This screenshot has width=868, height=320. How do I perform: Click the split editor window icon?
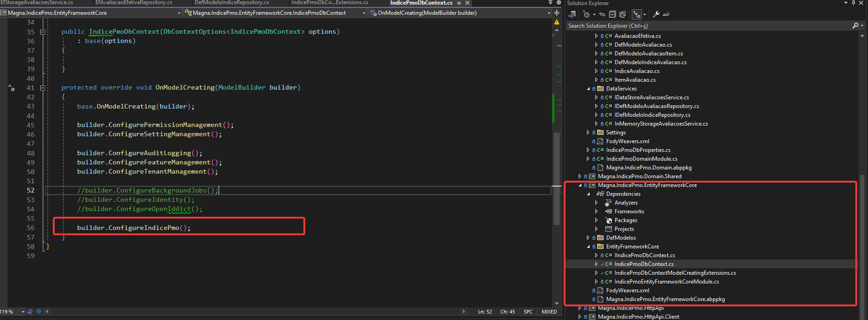click(557, 13)
